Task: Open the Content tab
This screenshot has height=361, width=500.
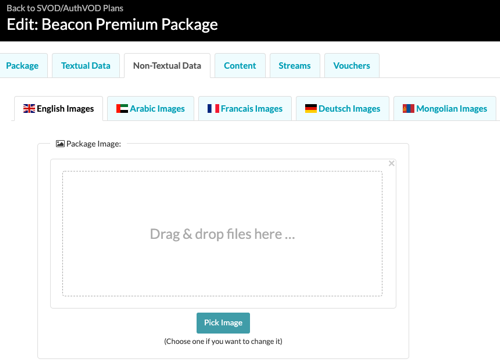Action: coord(240,66)
